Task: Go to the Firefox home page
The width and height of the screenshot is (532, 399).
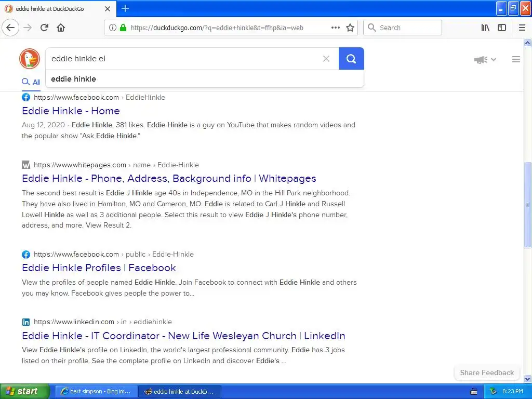Action: [61, 28]
